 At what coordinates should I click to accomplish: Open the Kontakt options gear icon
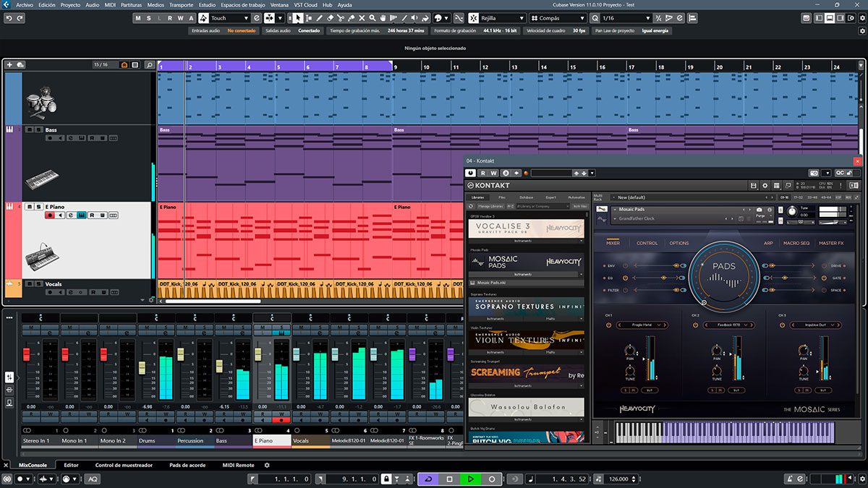tap(765, 186)
